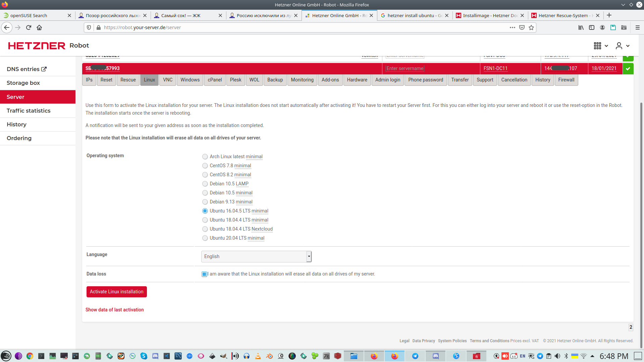Select Debian 10.5 LAMP option

click(x=205, y=184)
